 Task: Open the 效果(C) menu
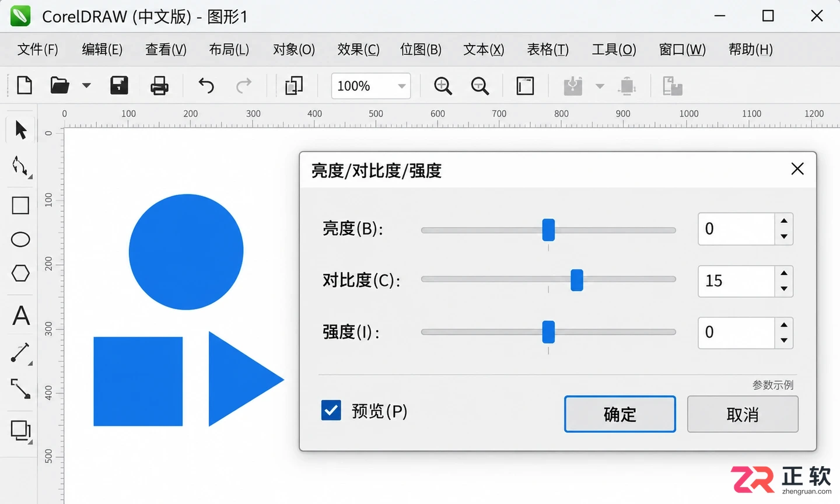(358, 50)
